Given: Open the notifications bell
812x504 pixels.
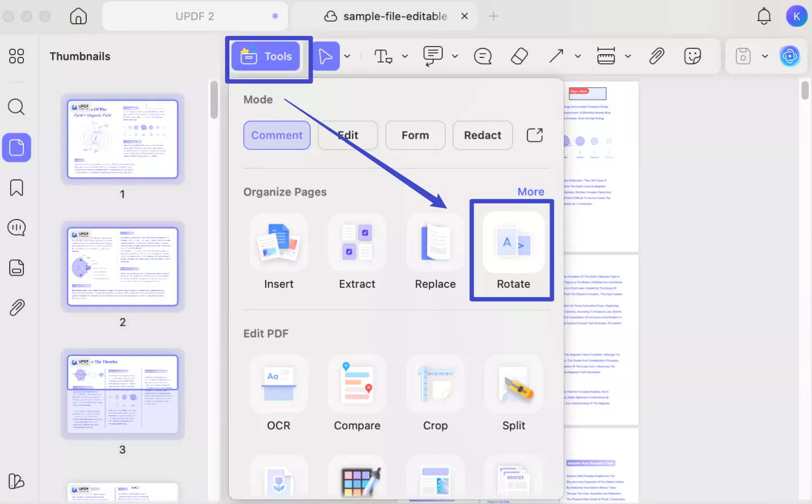Looking at the screenshot, I should pos(764,16).
